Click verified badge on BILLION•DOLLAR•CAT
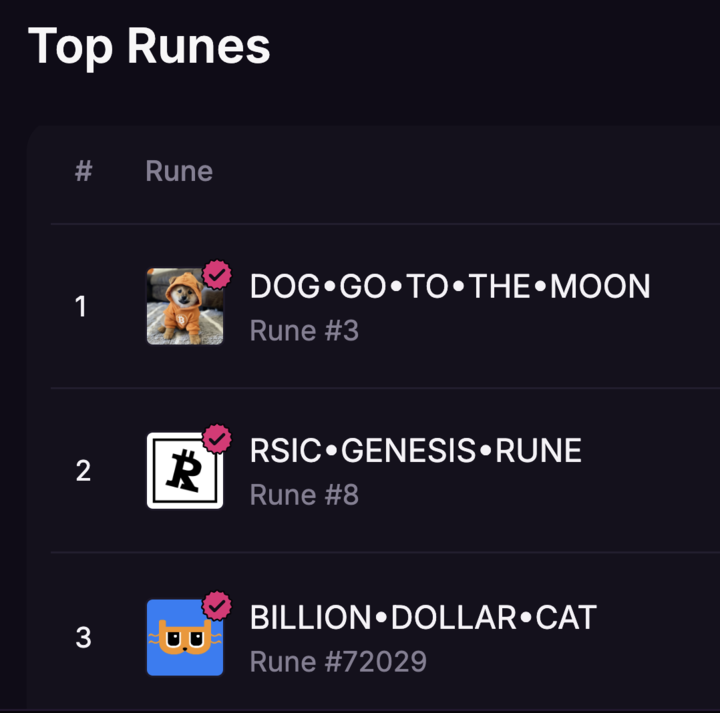 [217, 606]
